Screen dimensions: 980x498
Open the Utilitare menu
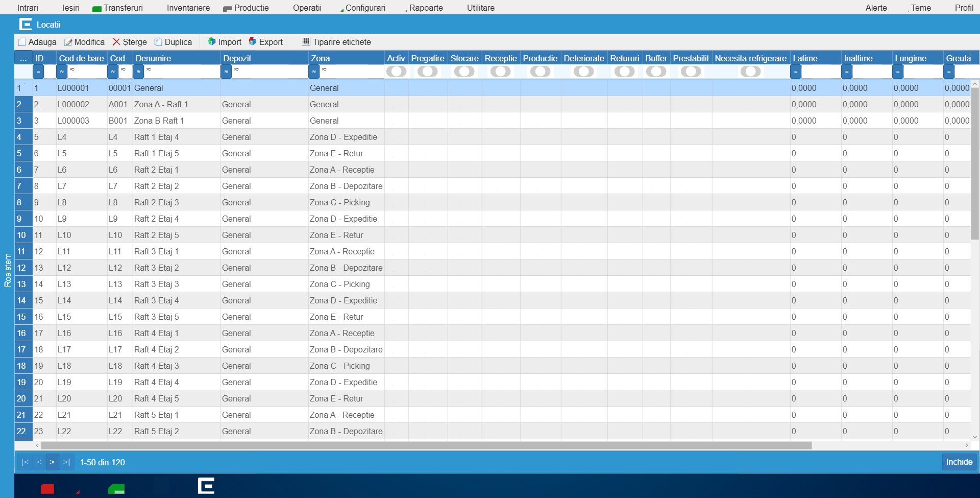pos(481,8)
